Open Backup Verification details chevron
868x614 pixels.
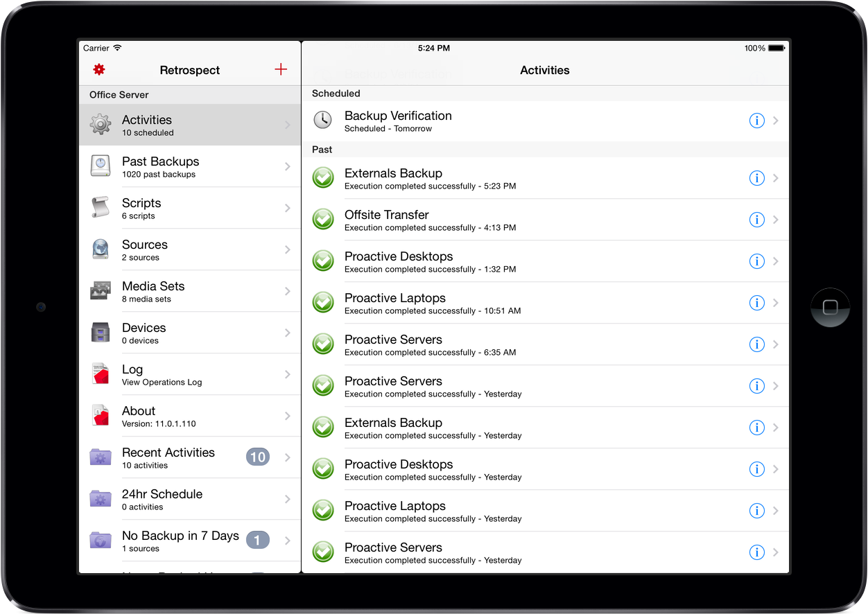pyautogui.click(x=776, y=121)
